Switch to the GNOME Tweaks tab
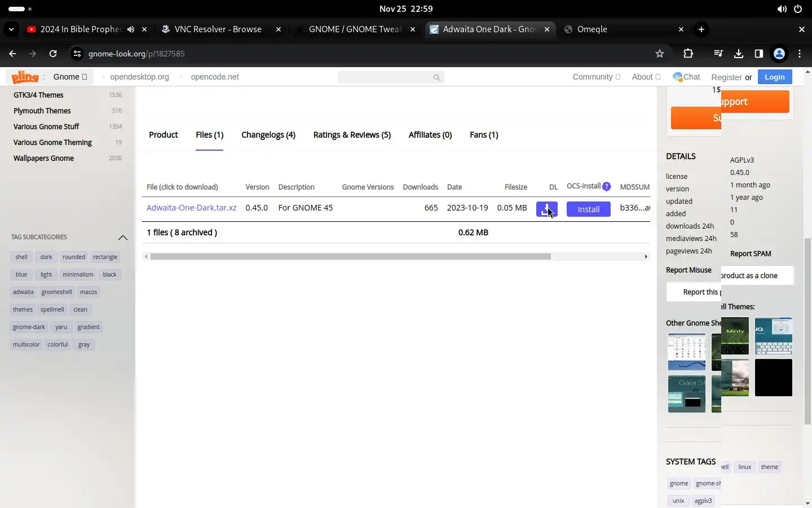Viewport: 812px width, 508px height. click(355, 29)
